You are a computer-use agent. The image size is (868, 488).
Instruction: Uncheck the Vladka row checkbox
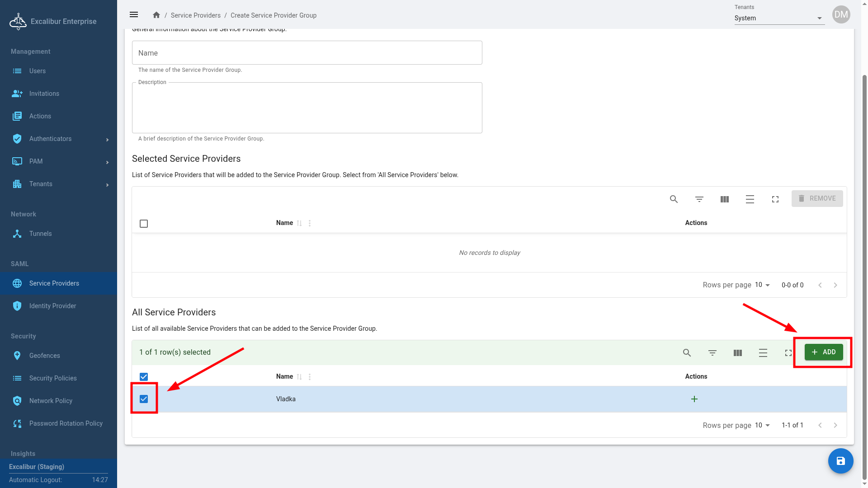[144, 399]
